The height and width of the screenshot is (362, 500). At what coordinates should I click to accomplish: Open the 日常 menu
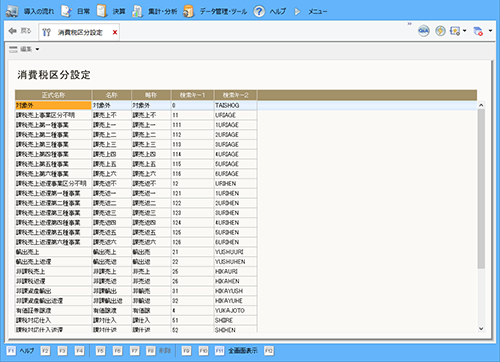[76, 11]
